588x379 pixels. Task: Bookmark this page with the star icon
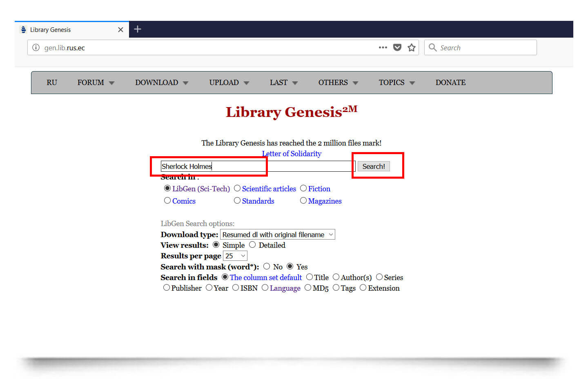coord(412,47)
